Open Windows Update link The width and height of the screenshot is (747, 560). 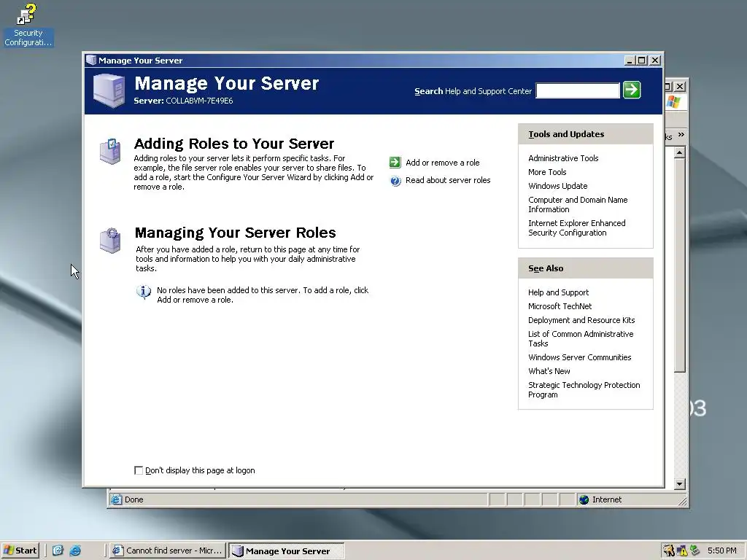(557, 186)
